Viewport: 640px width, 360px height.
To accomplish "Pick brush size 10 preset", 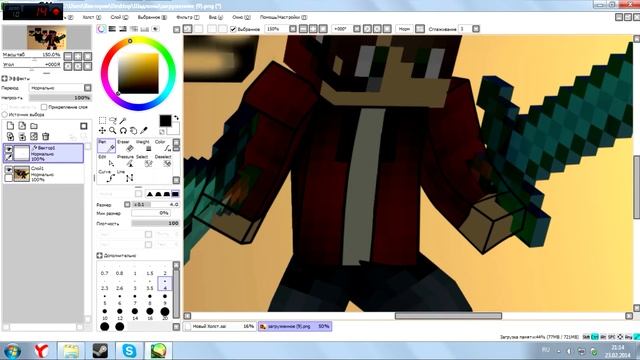I will pos(105,313).
